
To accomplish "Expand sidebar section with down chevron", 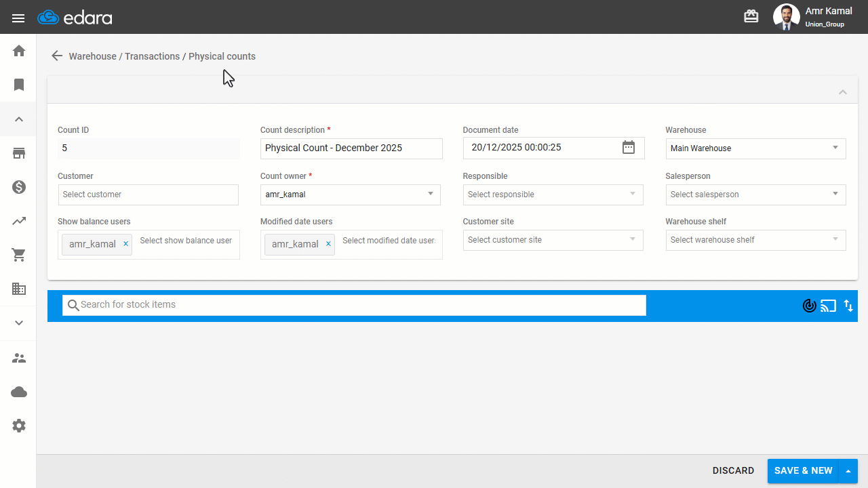I will (x=19, y=323).
